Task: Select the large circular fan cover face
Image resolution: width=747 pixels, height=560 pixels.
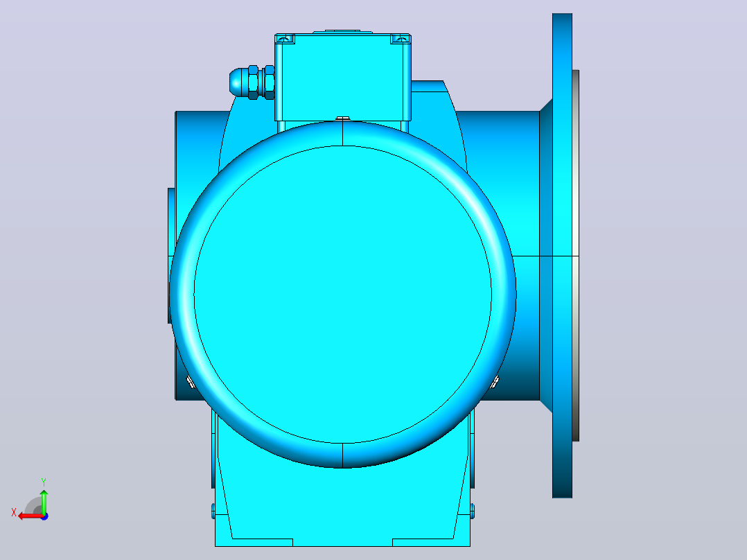Action: [x=342, y=294]
